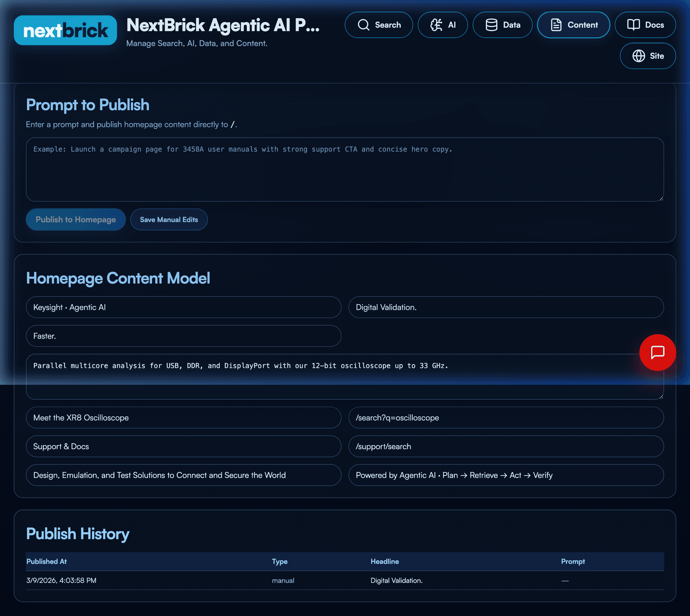The image size is (690, 616).
Task: Switch to the AI tab
Action: [x=443, y=25]
